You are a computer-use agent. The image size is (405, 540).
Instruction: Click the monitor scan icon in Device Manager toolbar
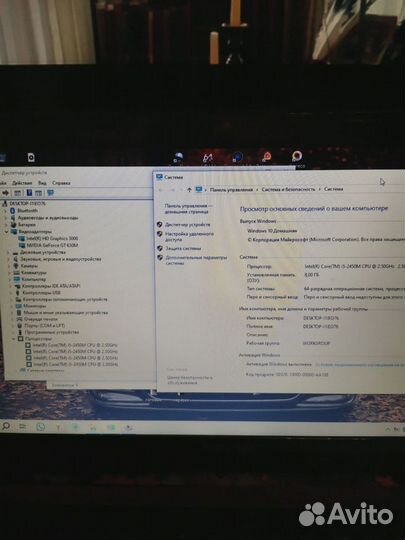(x=50, y=193)
